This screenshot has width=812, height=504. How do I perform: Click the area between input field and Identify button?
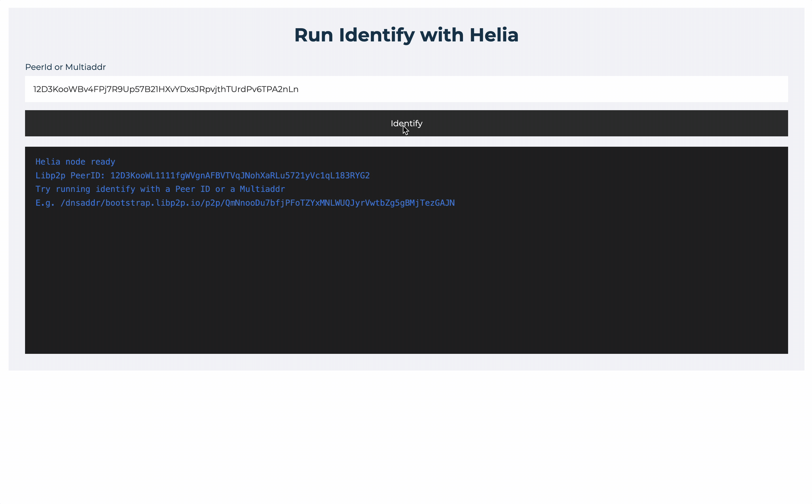[x=406, y=105]
